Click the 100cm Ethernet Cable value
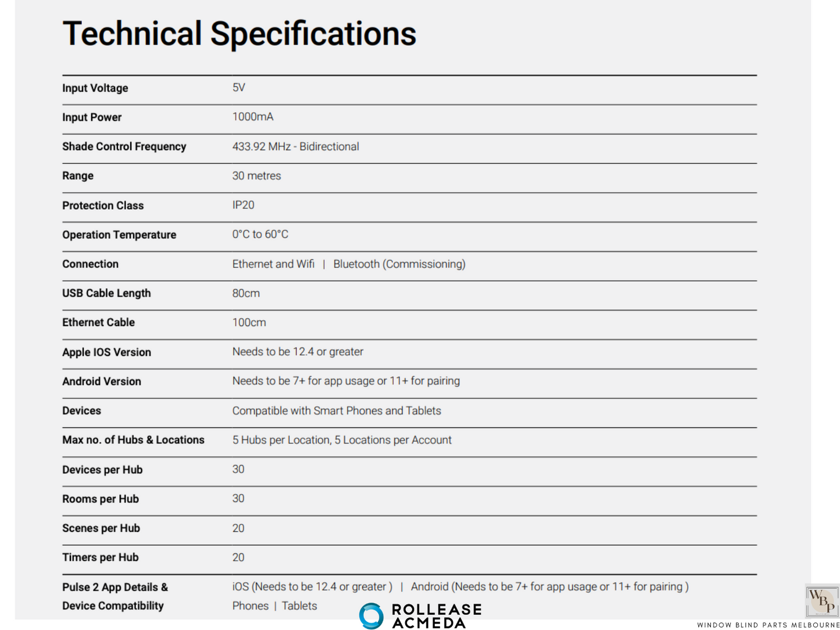Screen dimensions: 840x630 (x=249, y=323)
